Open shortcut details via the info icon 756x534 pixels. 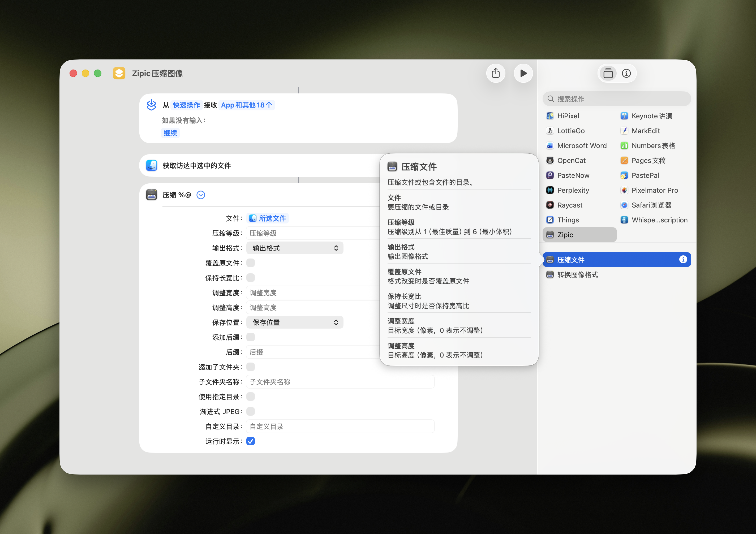[627, 73]
